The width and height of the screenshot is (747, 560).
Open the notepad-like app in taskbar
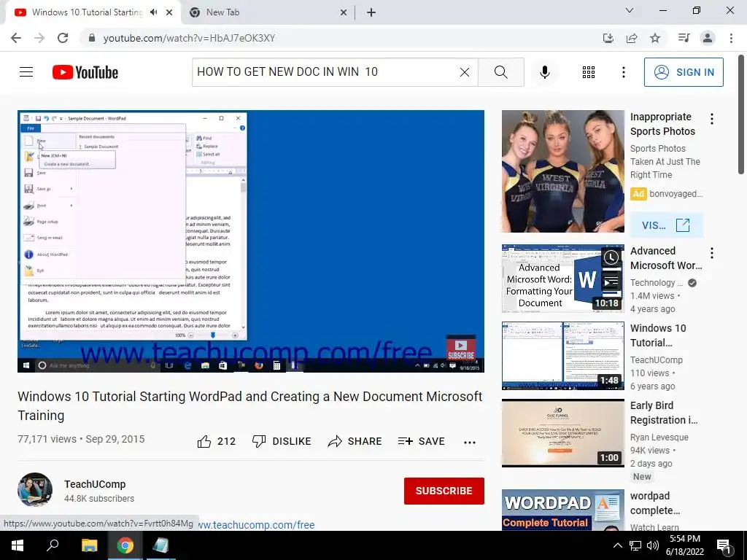pyautogui.click(x=160, y=545)
